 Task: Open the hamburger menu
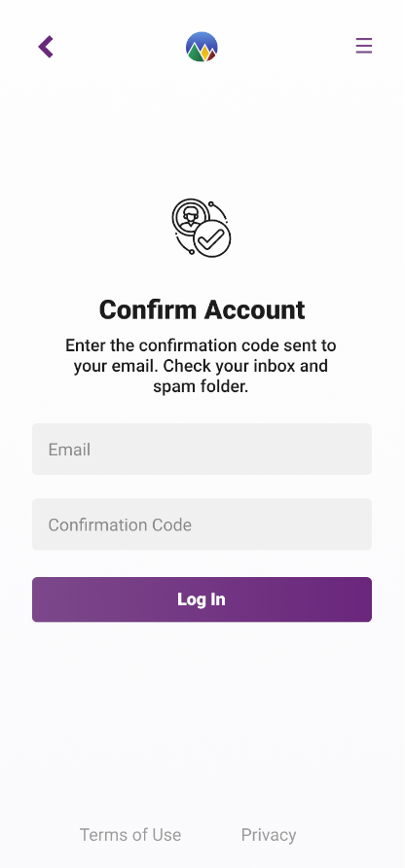pyautogui.click(x=363, y=46)
